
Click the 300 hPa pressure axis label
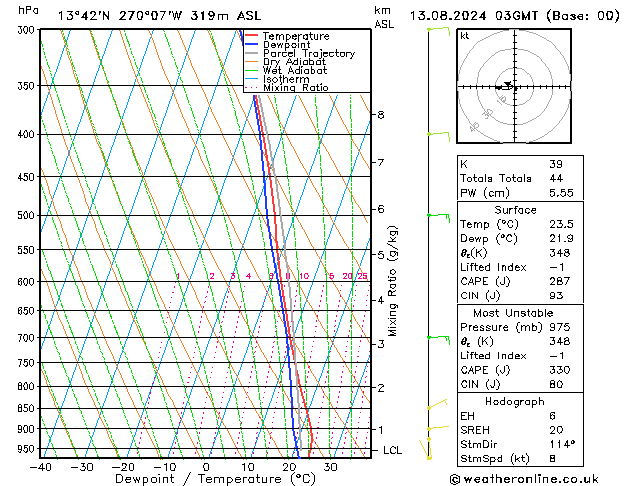[28, 30]
